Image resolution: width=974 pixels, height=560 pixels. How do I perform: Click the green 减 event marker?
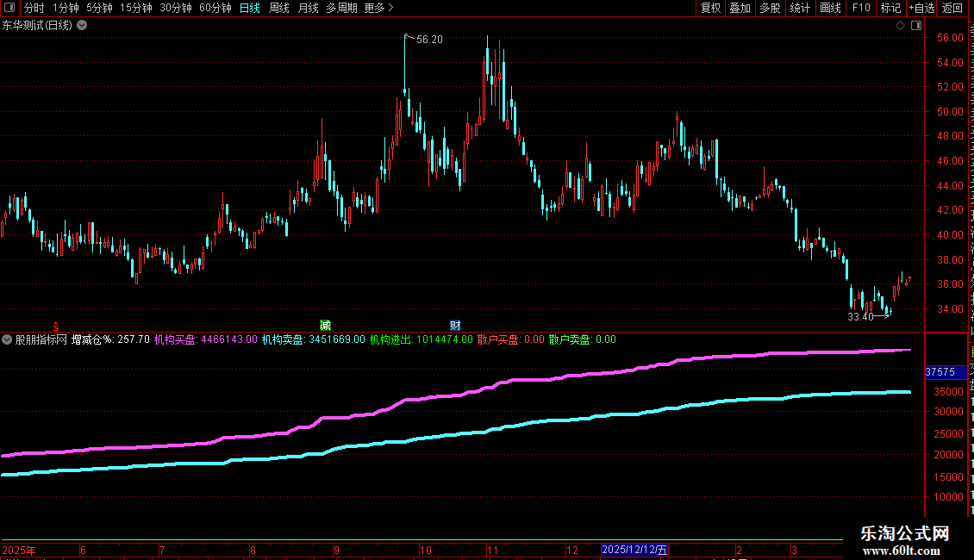pos(325,326)
